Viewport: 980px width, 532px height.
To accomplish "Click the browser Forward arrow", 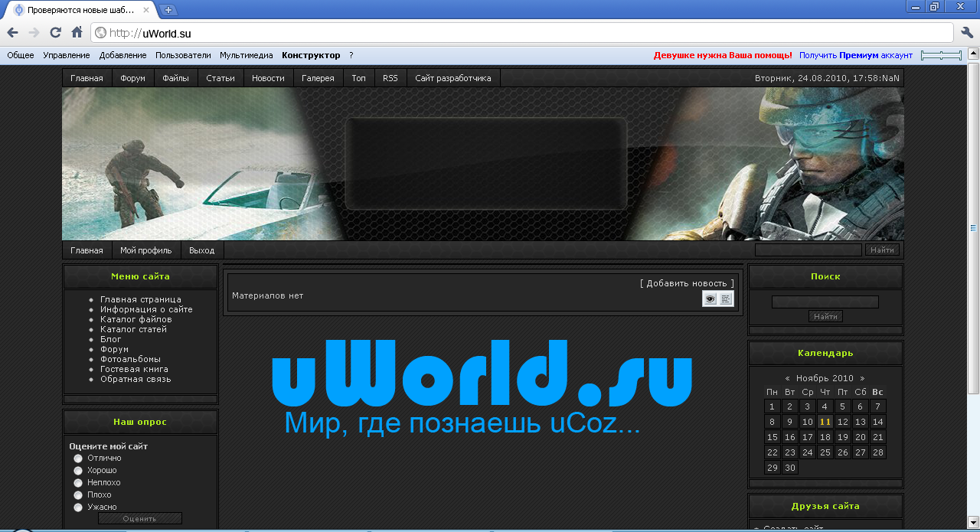I will click(34, 32).
